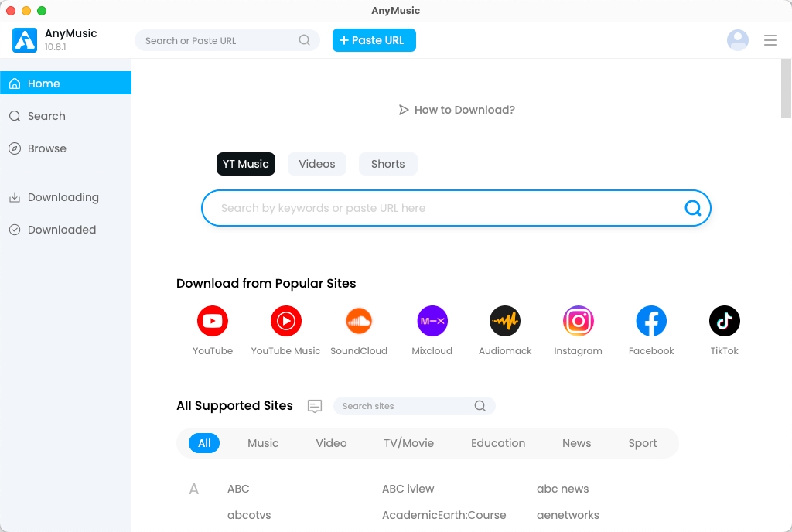This screenshot has width=792, height=532.
Task: Open the SoundCloud site icon
Action: coord(359,321)
